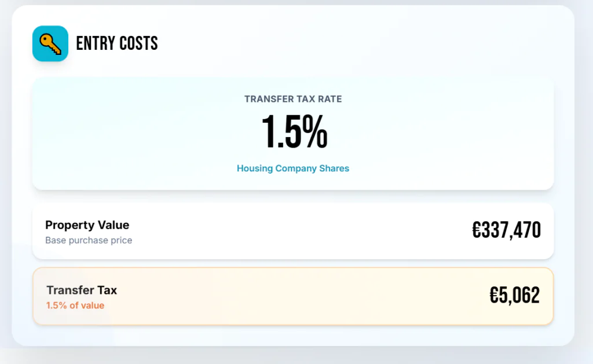593x364 pixels.
Task: Click the key icon beside Entry Costs
Action: click(x=50, y=43)
